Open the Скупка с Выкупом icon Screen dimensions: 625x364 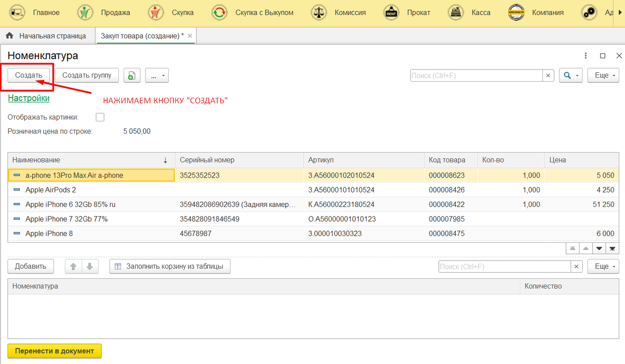219,12
